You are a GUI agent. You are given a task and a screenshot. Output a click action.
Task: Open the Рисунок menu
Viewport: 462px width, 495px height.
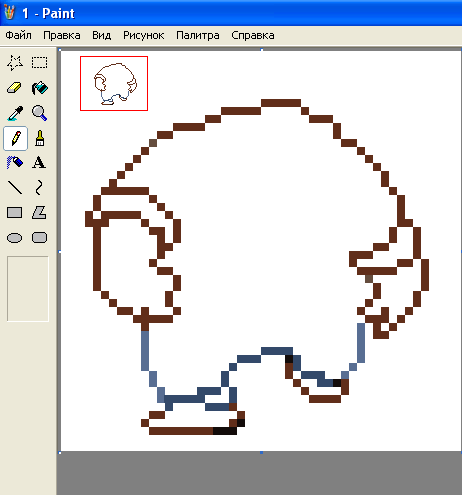click(x=144, y=35)
